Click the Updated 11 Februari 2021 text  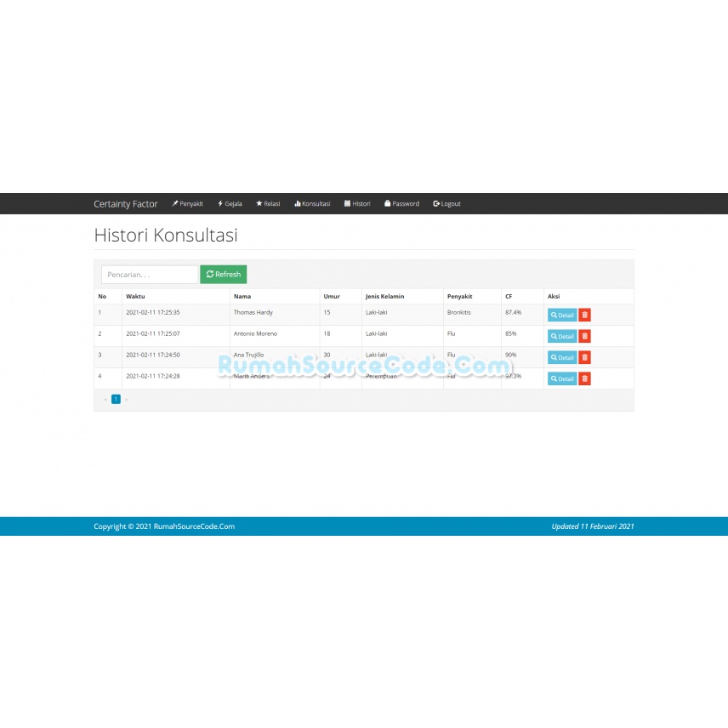tap(593, 526)
